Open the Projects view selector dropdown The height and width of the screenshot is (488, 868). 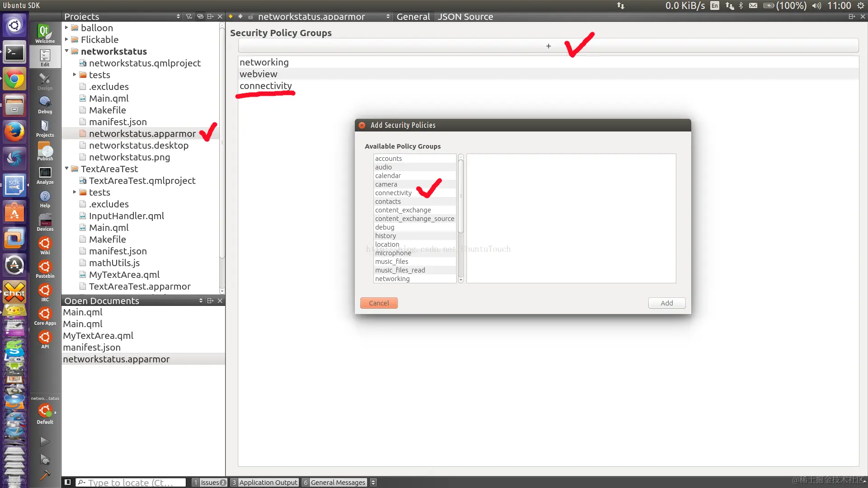click(178, 17)
